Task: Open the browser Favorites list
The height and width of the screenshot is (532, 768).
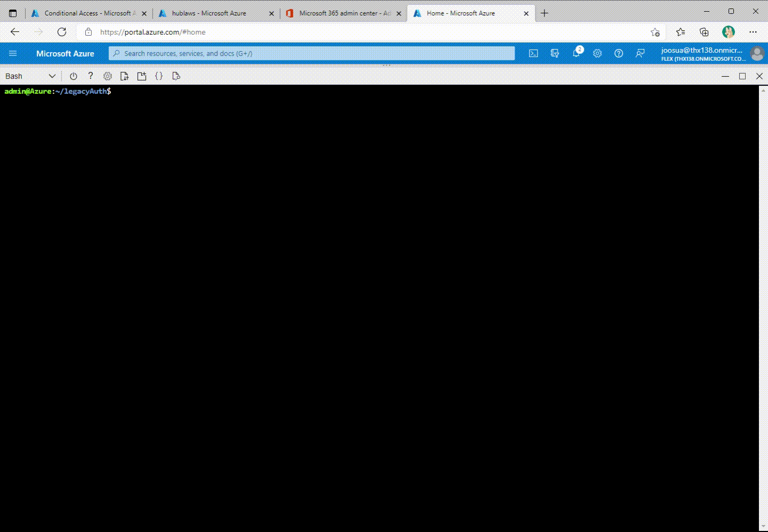Action: pyautogui.click(x=681, y=32)
